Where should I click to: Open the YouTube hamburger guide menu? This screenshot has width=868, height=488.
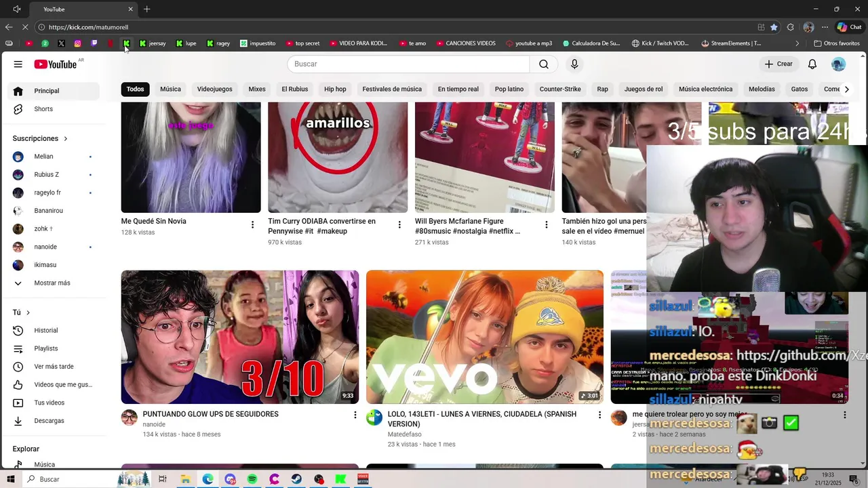click(18, 64)
